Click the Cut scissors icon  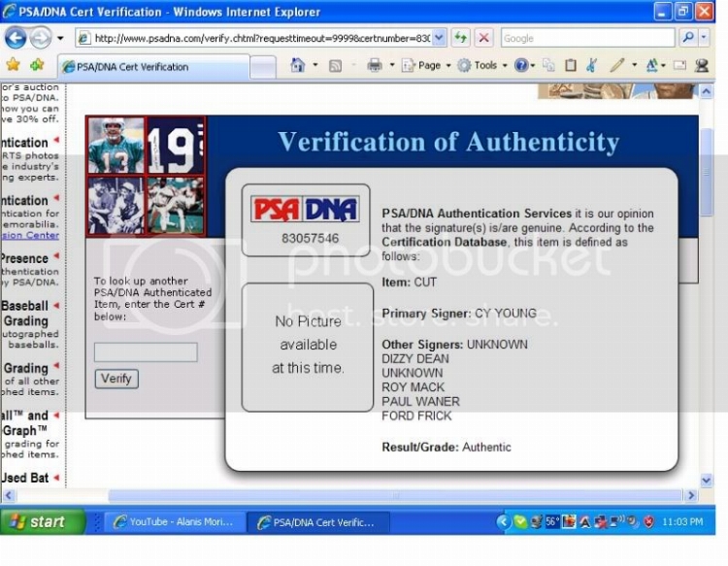pos(591,65)
